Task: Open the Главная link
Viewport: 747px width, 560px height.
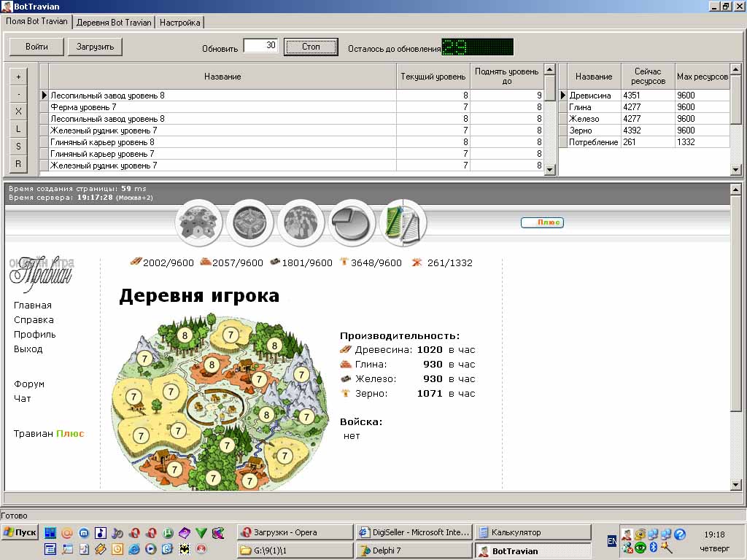Action: [x=32, y=306]
